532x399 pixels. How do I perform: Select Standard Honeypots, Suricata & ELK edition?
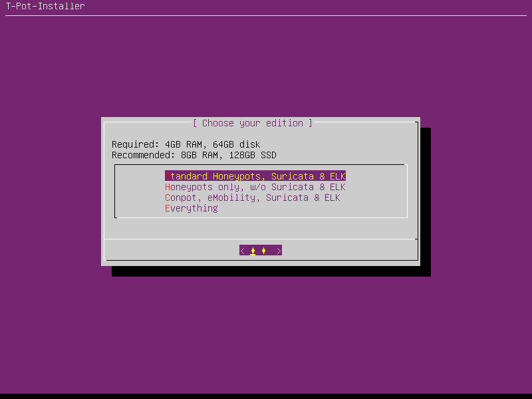[255, 176]
